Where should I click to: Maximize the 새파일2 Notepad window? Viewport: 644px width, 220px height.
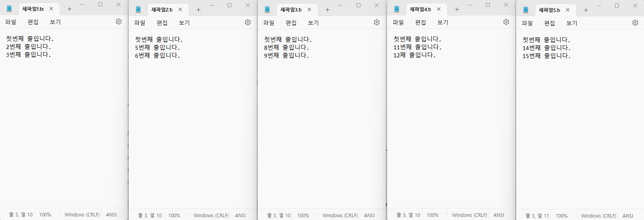[229, 5]
